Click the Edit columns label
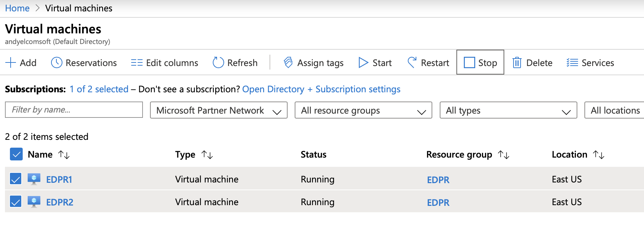The height and width of the screenshot is (252, 644). coord(172,63)
